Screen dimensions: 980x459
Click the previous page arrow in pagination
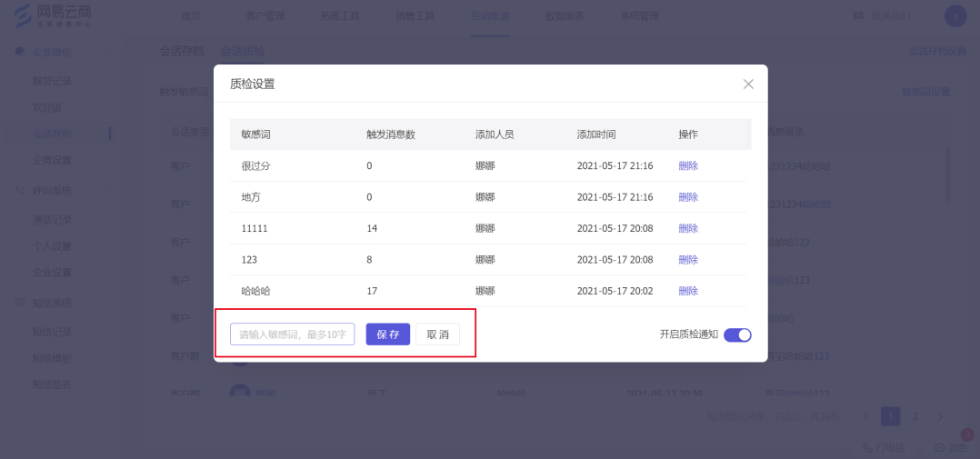coord(865,416)
